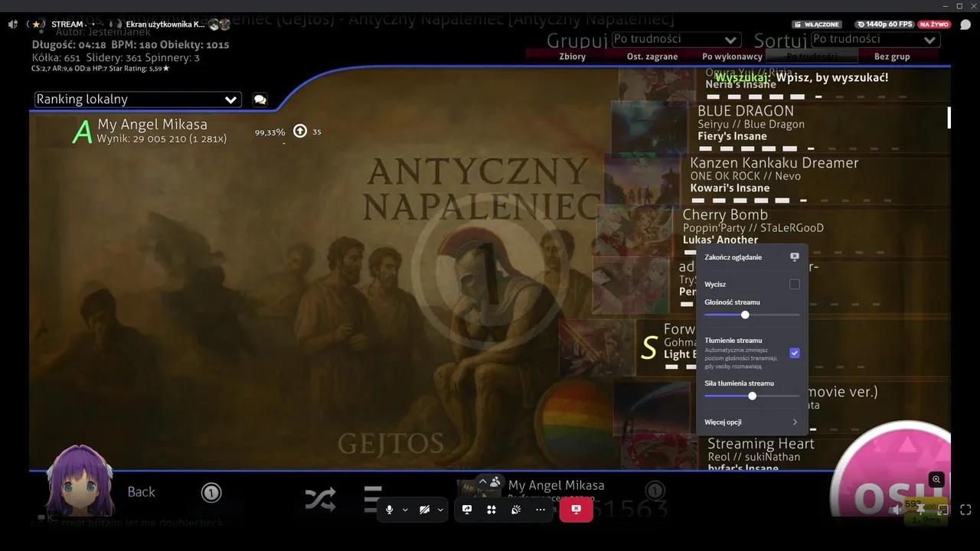
Task: Open the chat bubble next to Ranking lokalny
Action: (x=260, y=99)
